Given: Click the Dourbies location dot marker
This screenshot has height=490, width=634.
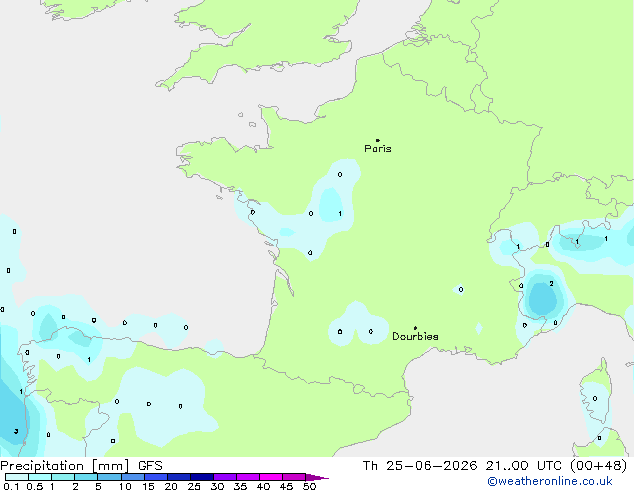Looking at the screenshot, I should (x=415, y=328).
